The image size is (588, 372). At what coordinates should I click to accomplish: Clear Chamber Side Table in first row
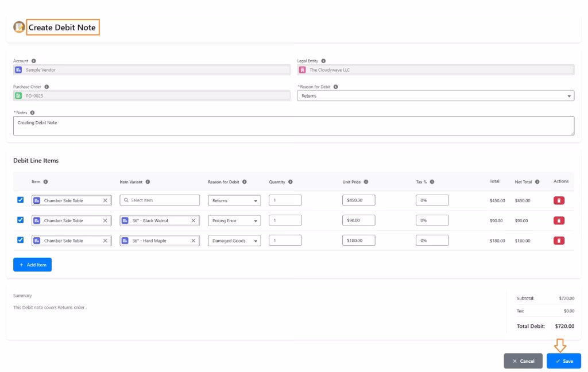105,200
